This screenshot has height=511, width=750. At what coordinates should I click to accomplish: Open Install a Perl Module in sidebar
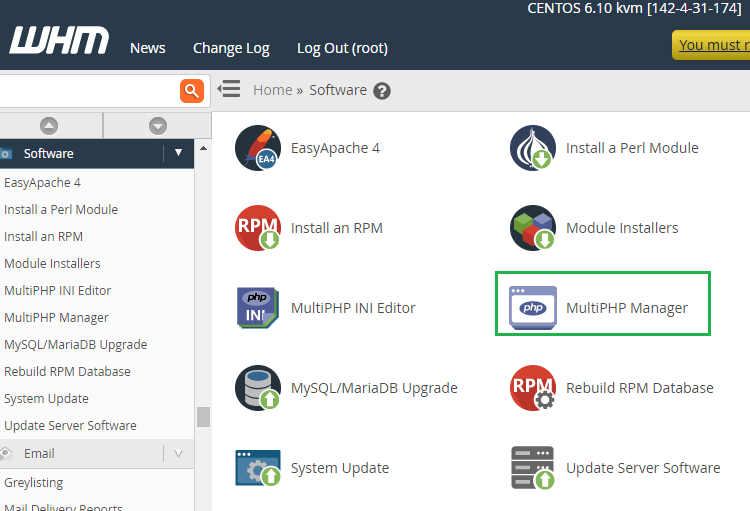61,210
